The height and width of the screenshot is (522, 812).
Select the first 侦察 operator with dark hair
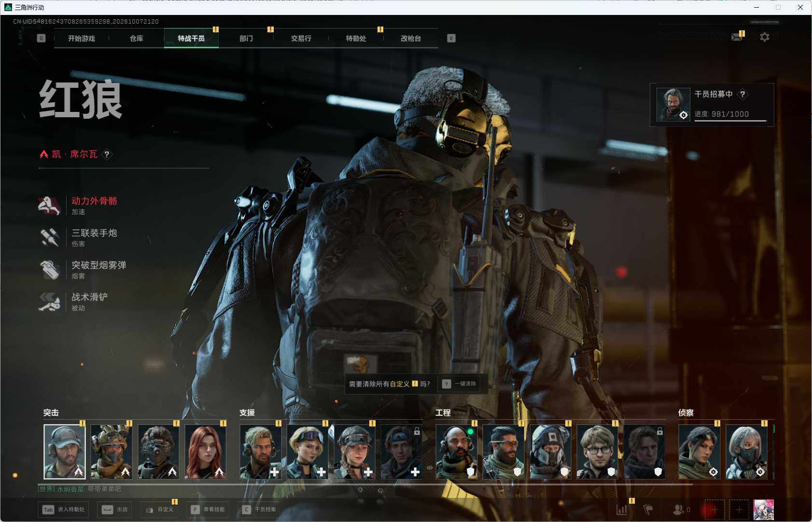click(700, 452)
